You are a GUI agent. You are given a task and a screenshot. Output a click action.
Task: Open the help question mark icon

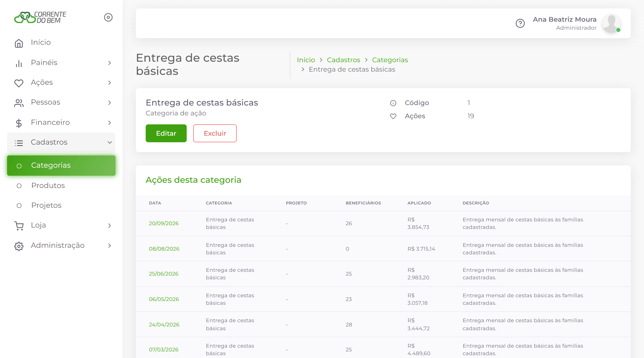pos(520,24)
